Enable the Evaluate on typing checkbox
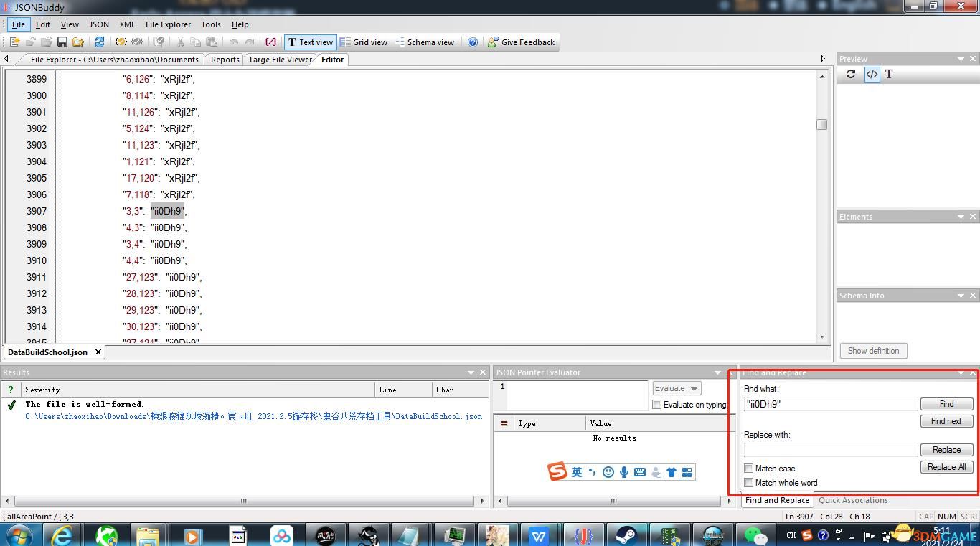The height and width of the screenshot is (546, 980). click(656, 405)
